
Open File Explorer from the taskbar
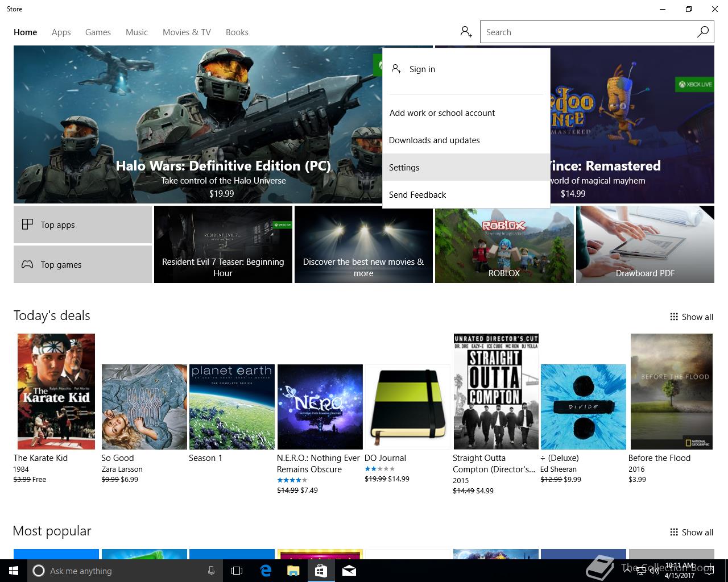293,571
